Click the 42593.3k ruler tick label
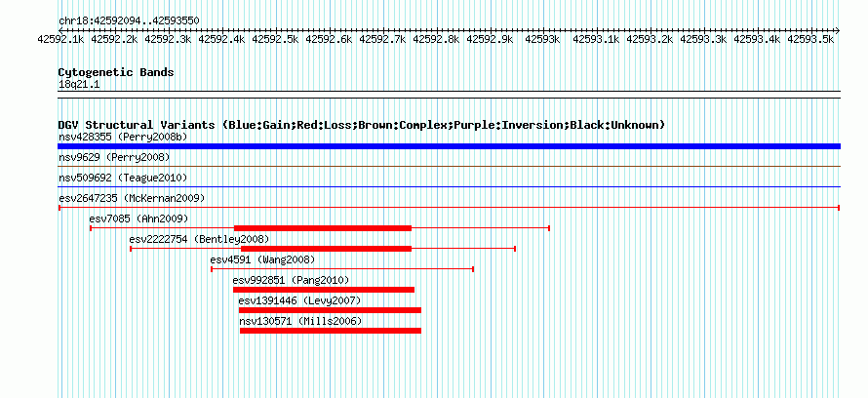This screenshot has height=398, width=868. pyautogui.click(x=703, y=39)
